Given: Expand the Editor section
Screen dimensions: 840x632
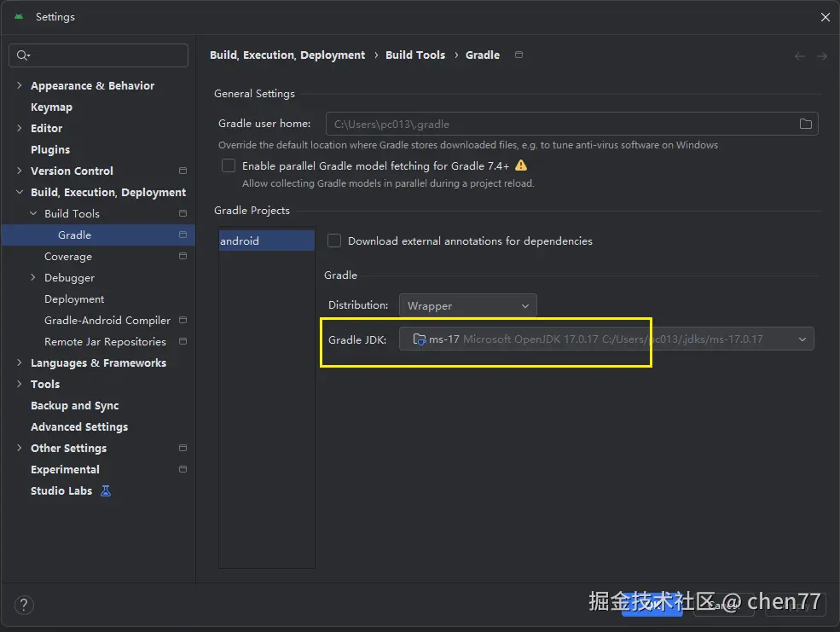Looking at the screenshot, I should (20, 128).
